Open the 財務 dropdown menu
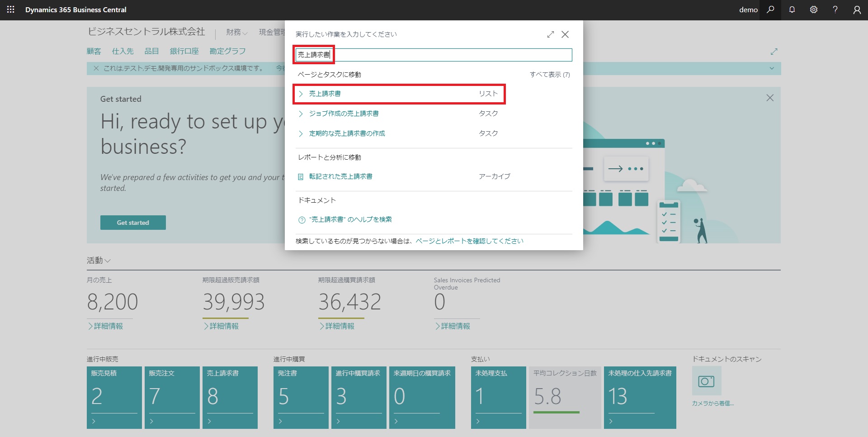This screenshot has width=868, height=437. (x=237, y=32)
